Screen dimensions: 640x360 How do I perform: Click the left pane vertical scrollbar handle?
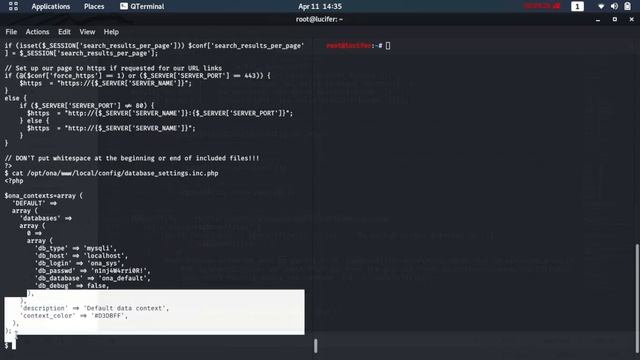316,346
